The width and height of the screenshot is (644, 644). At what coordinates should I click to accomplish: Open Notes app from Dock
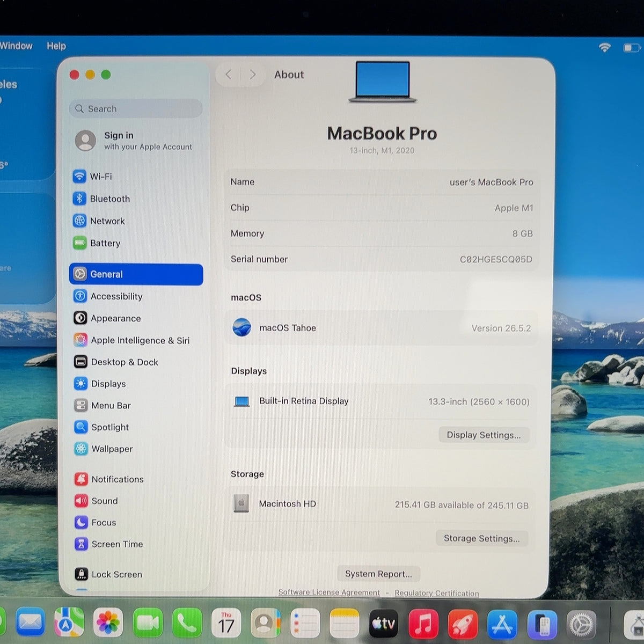[344, 623]
